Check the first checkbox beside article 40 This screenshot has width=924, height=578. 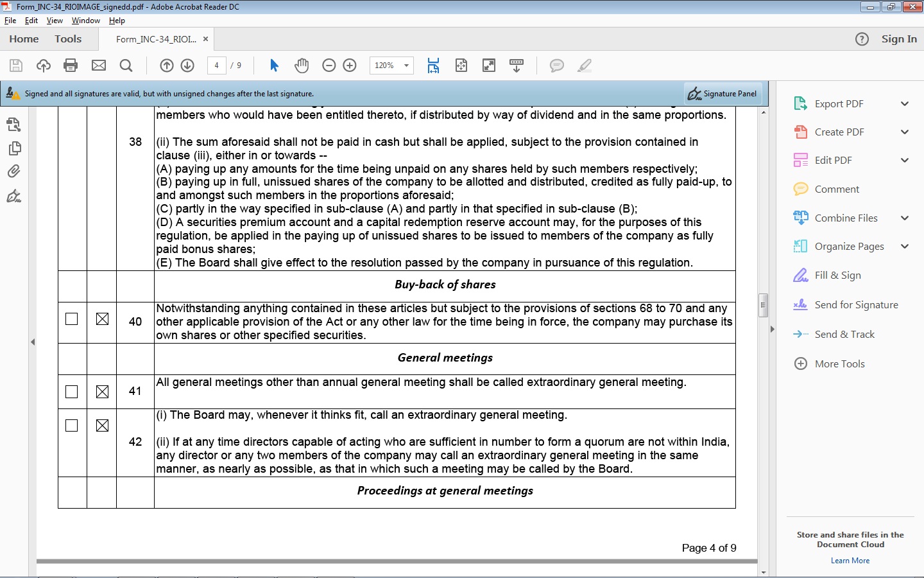click(71, 319)
